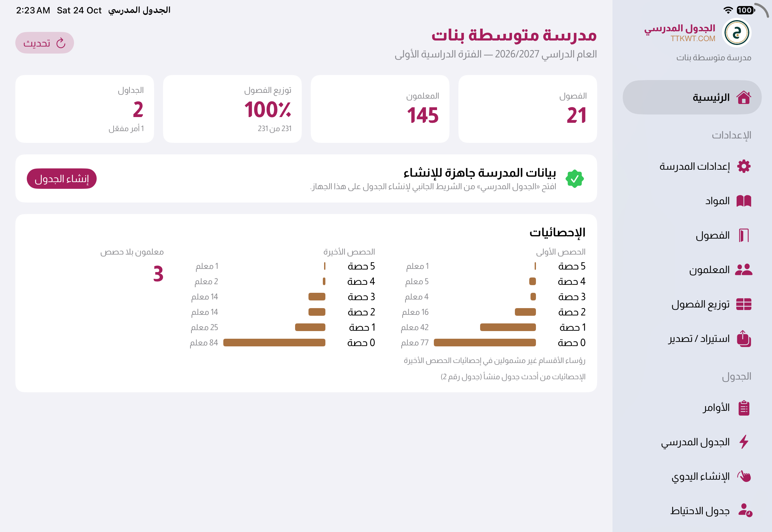Click the home icon beside الرئيسية
This screenshot has height=532, width=772.
(744, 97)
